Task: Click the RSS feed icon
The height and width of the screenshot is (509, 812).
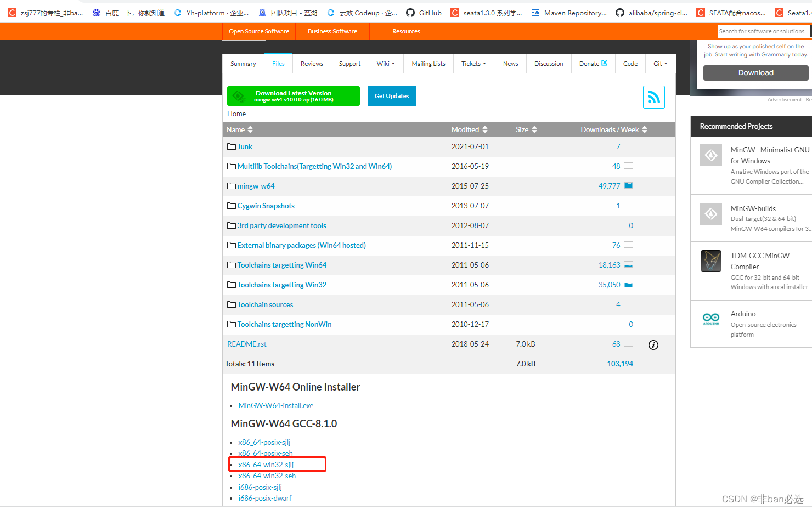Action: click(653, 97)
